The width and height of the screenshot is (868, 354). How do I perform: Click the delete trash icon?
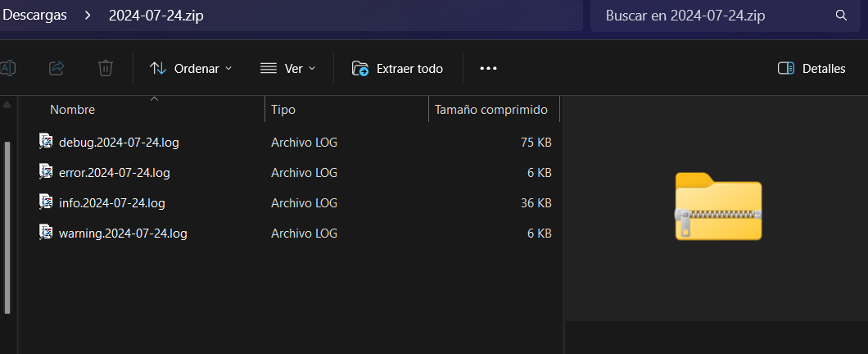point(106,68)
